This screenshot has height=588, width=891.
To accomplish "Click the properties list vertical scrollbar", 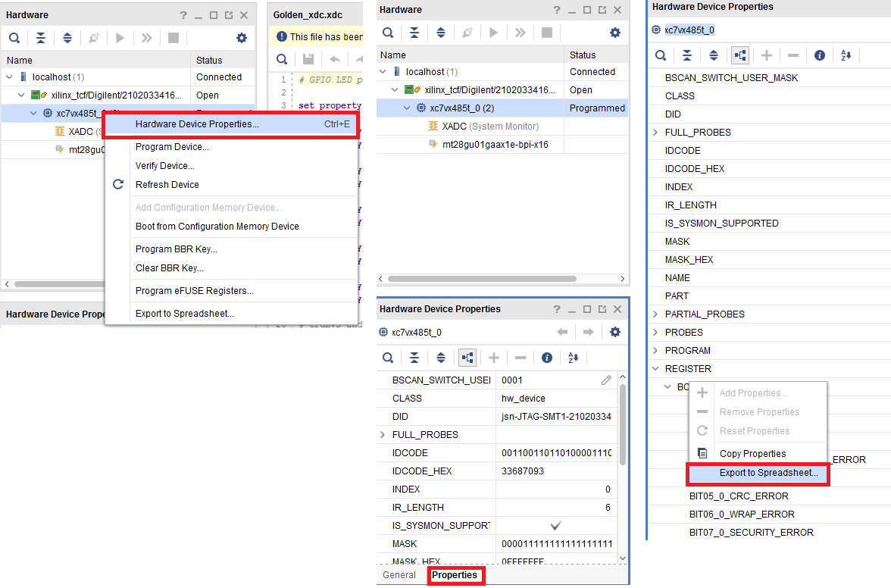I will pos(623,424).
